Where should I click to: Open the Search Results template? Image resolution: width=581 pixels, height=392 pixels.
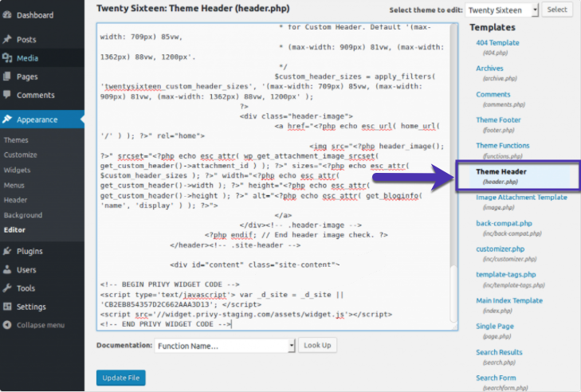click(499, 352)
